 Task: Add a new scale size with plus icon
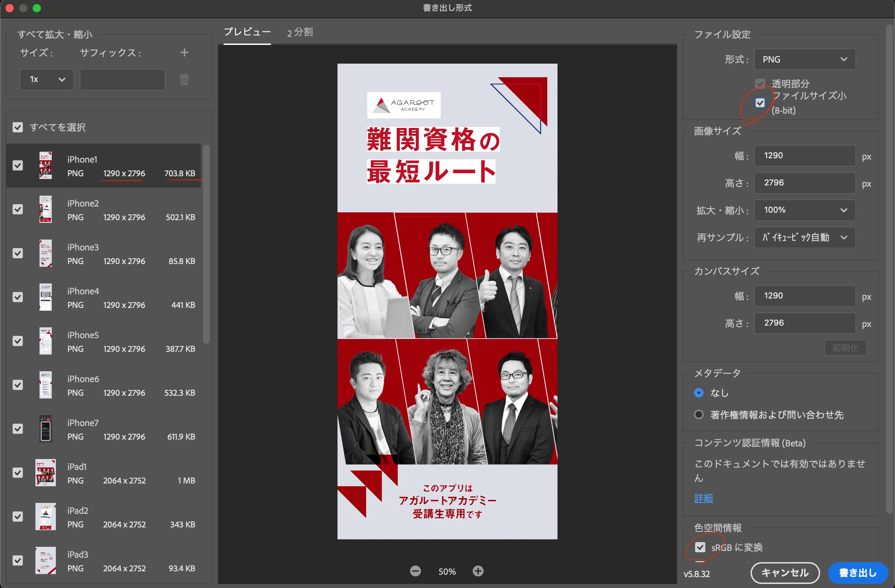184,53
